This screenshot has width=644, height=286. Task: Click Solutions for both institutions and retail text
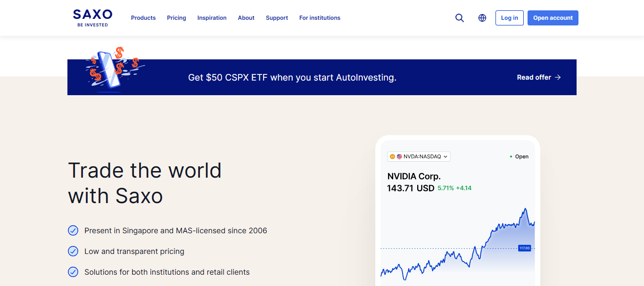pyautogui.click(x=167, y=272)
